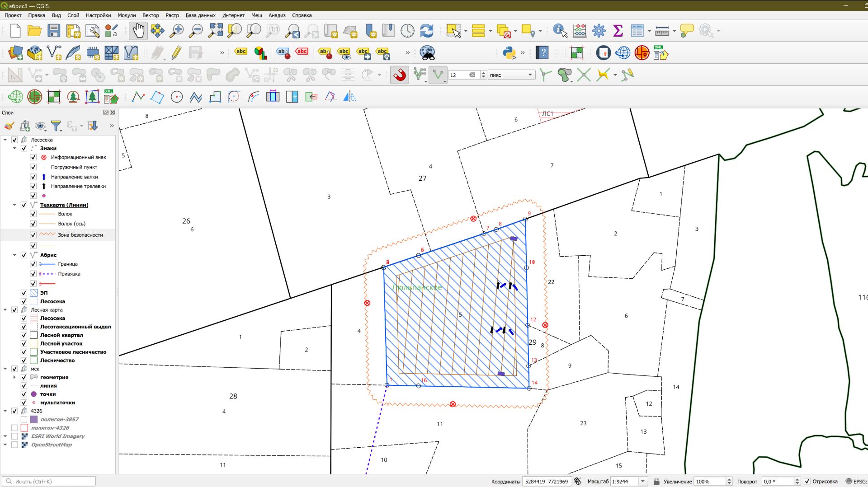The height and width of the screenshot is (487, 868).
Task: Click the purple точки symbol swatch
Action: (x=34, y=394)
